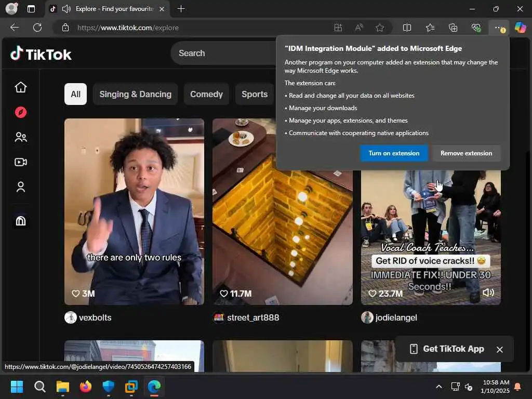
Task: Open the orange squares taskbar app
Action: tap(131, 387)
